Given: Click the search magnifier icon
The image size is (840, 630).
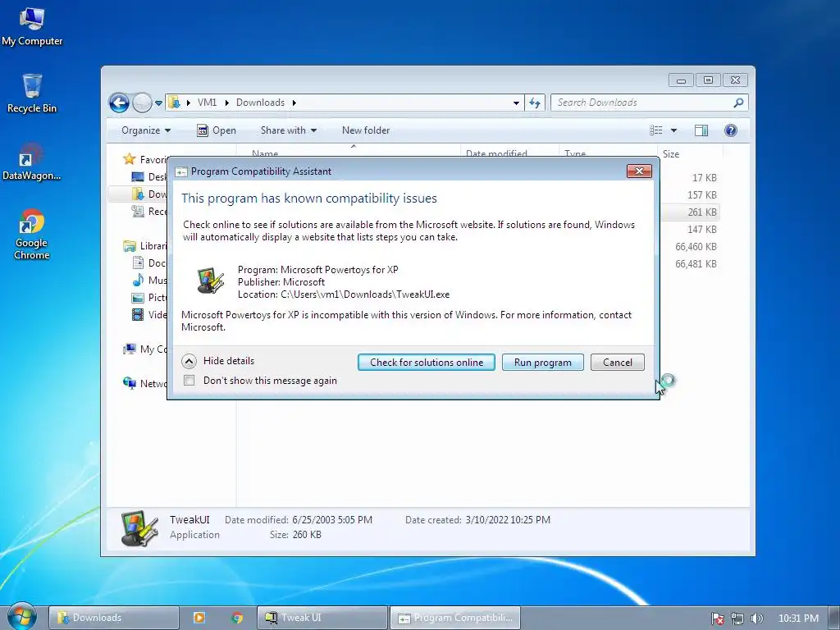Looking at the screenshot, I should pos(738,103).
